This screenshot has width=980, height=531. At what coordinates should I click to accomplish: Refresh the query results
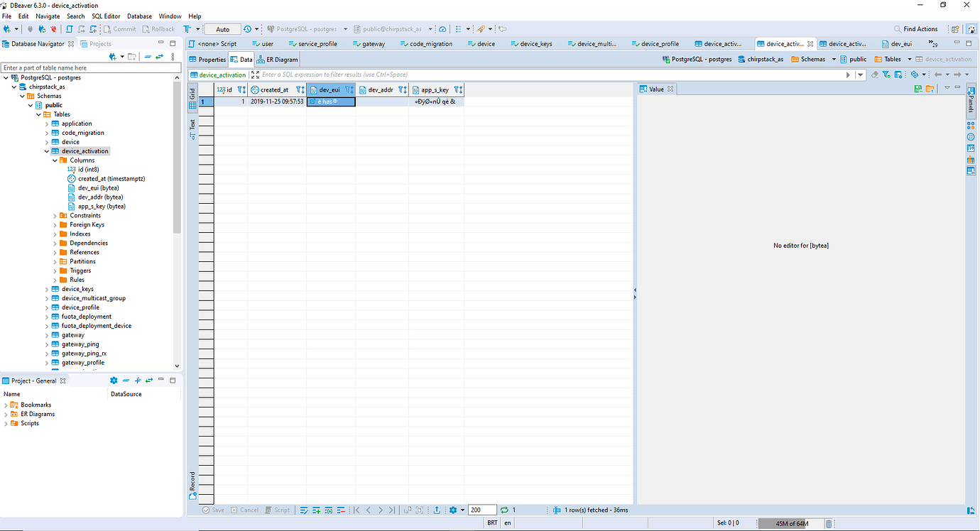pyautogui.click(x=503, y=510)
